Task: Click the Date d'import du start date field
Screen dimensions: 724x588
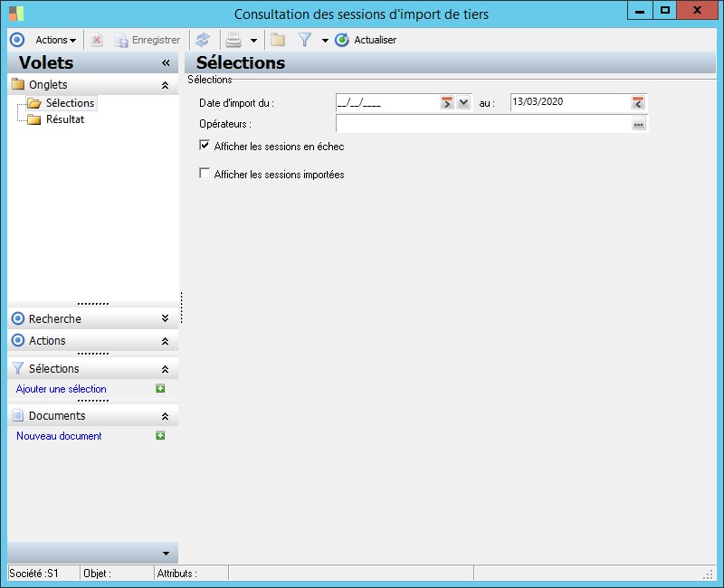Action: pos(387,102)
